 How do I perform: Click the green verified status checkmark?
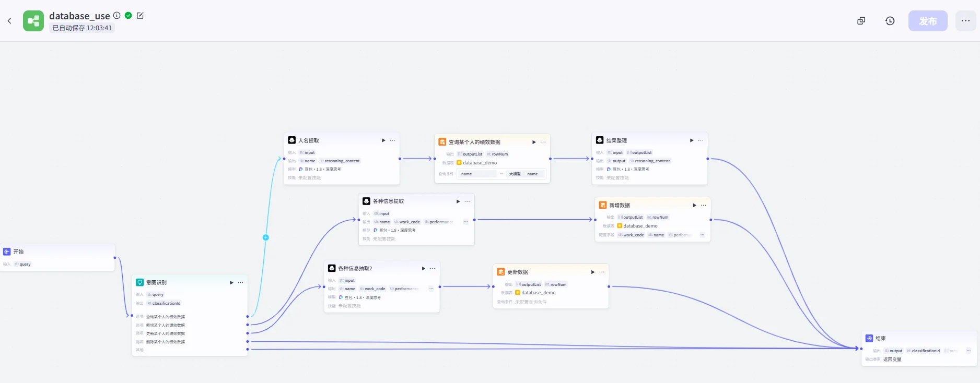129,16
